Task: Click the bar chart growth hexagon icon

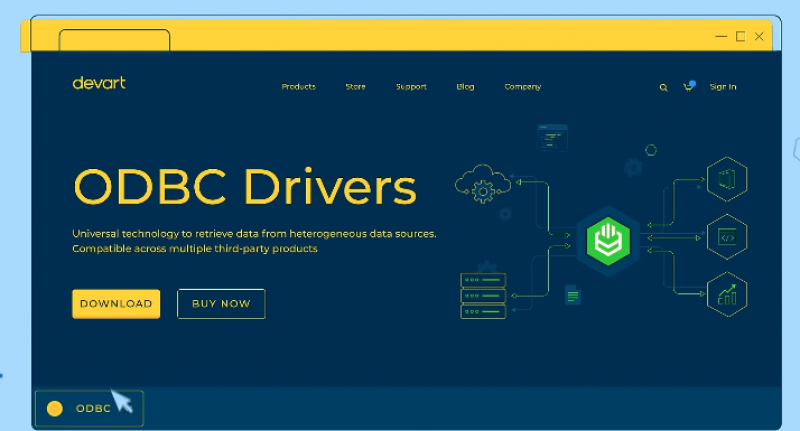Action: click(727, 293)
